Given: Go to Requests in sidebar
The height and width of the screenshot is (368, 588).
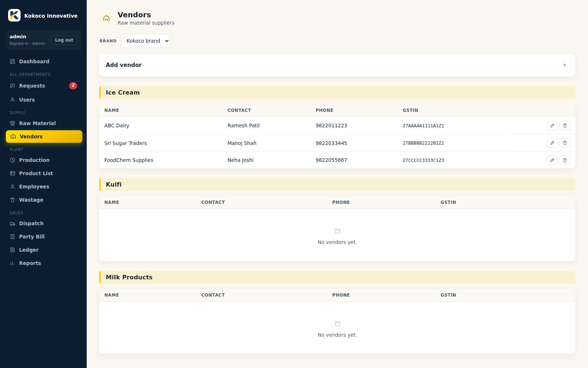Looking at the screenshot, I should point(44,86).
